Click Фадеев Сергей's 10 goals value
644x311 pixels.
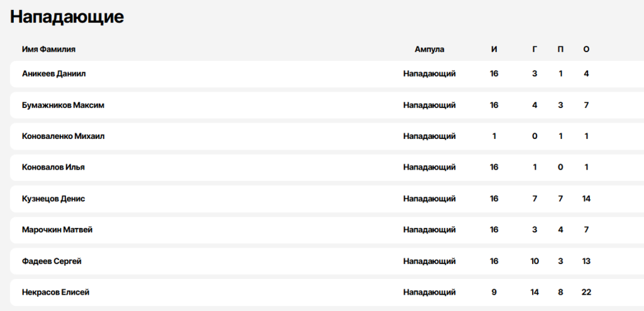pyautogui.click(x=535, y=261)
